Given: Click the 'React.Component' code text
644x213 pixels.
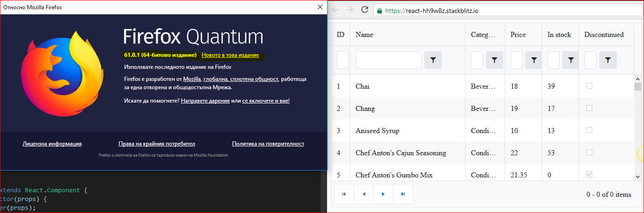Looking at the screenshot, I should (x=53, y=190).
